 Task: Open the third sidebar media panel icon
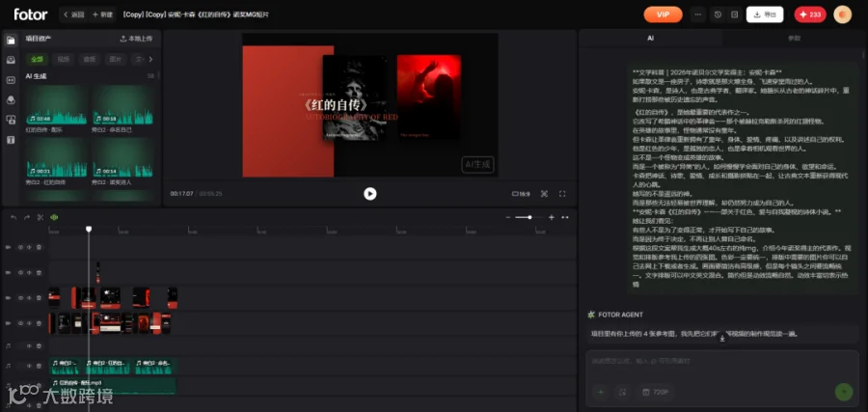coord(10,80)
